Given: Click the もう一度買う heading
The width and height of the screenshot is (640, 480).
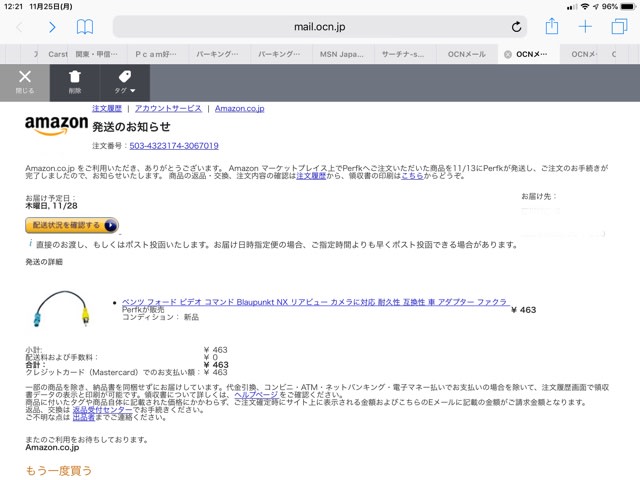Looking at the screenshot, I should click(59, 471).
